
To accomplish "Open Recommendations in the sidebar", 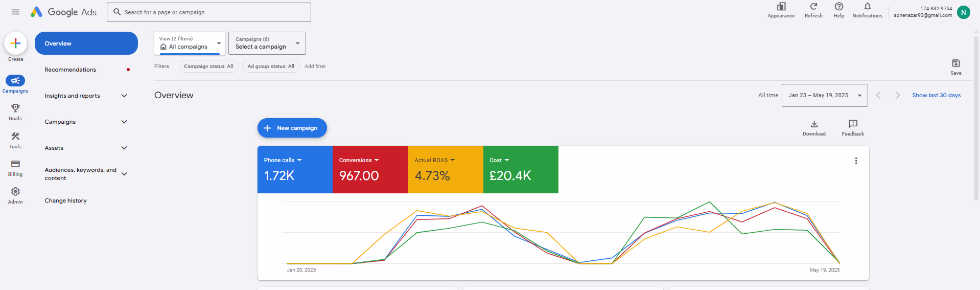I will 71,70.
